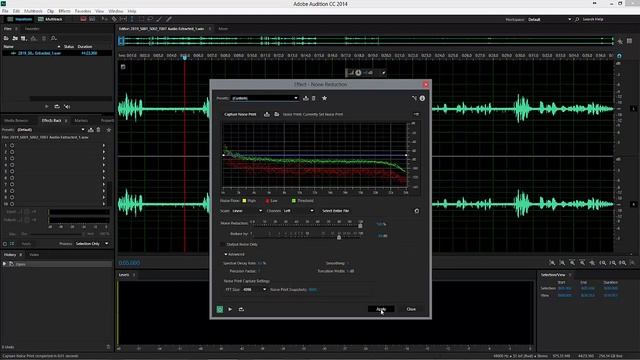Switch to Waveform editor view
This screenshot has height=360, width=640.
[x=20, y=19]
